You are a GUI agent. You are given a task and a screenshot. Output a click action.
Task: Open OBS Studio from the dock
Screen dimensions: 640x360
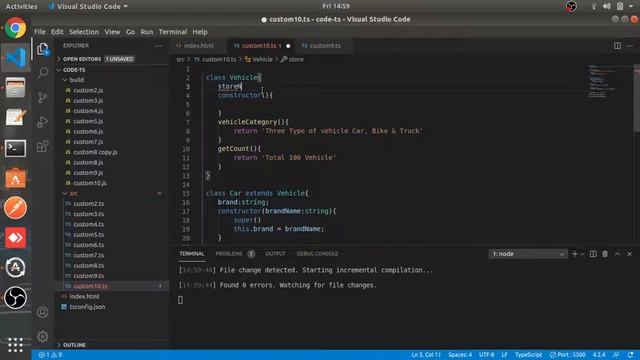[16, 298]
